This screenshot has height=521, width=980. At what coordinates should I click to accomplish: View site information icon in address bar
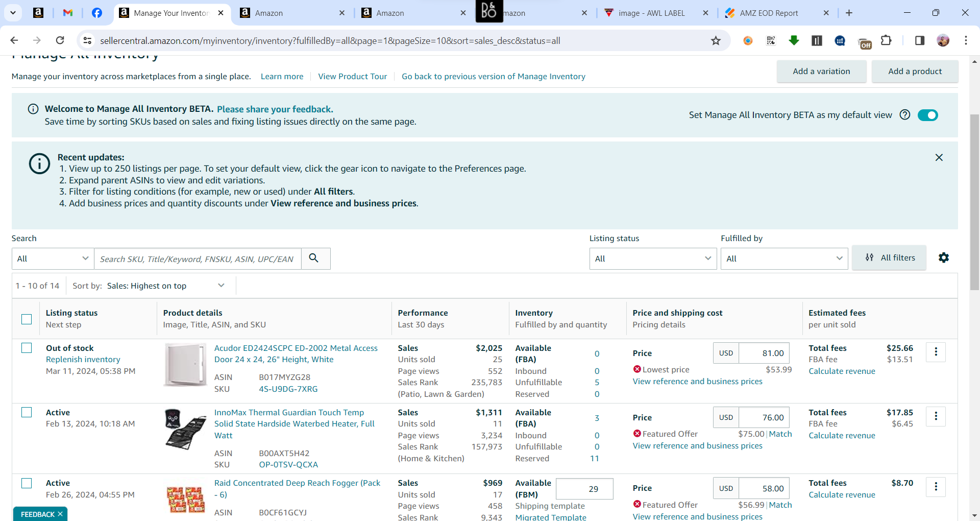87,40
